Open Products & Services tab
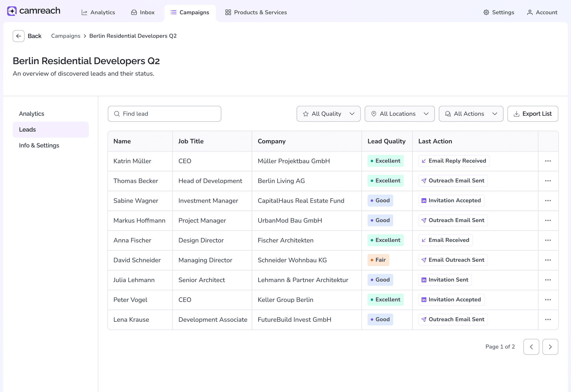This screenshot has width=571, height=392. tap(256, 12)
